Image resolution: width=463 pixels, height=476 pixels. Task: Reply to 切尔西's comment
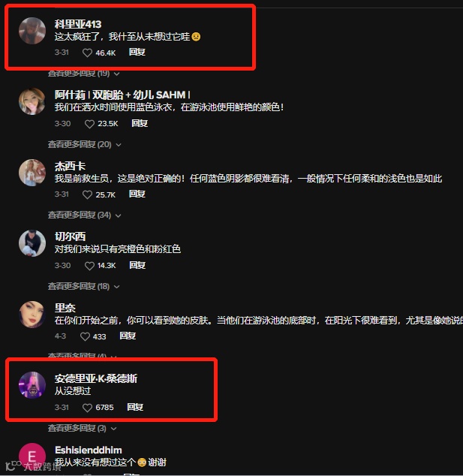(x=137, y=265)
